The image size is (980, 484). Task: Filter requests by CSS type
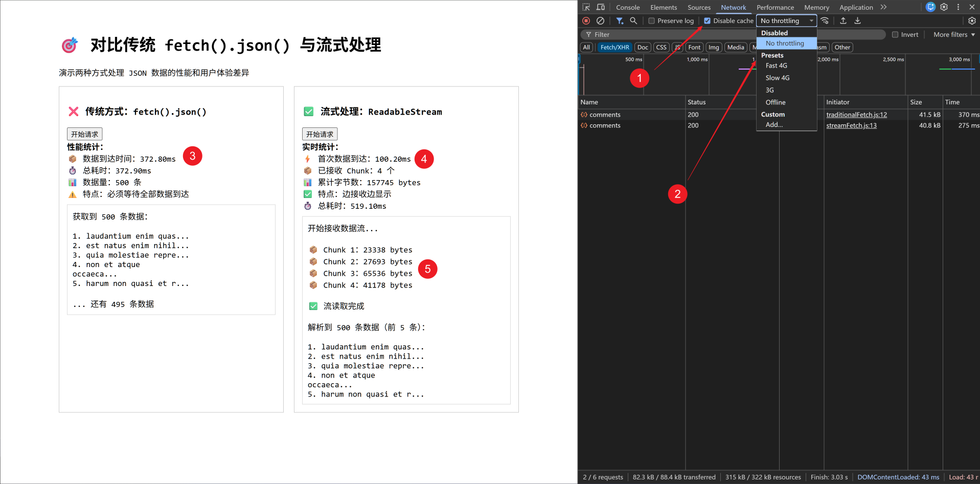(x=661, y=48)
